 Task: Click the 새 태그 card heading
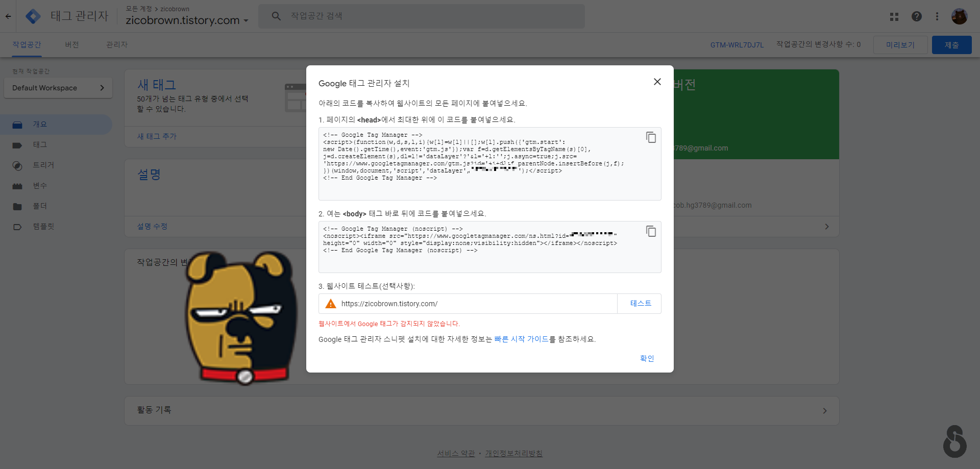(x=157, y=84)
